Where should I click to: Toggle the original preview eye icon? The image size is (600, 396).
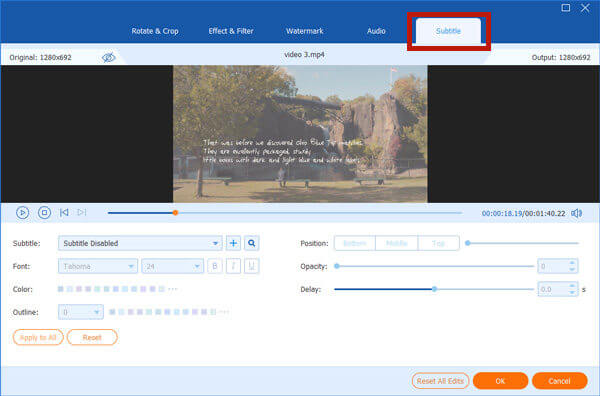click(x=109, y=57)
